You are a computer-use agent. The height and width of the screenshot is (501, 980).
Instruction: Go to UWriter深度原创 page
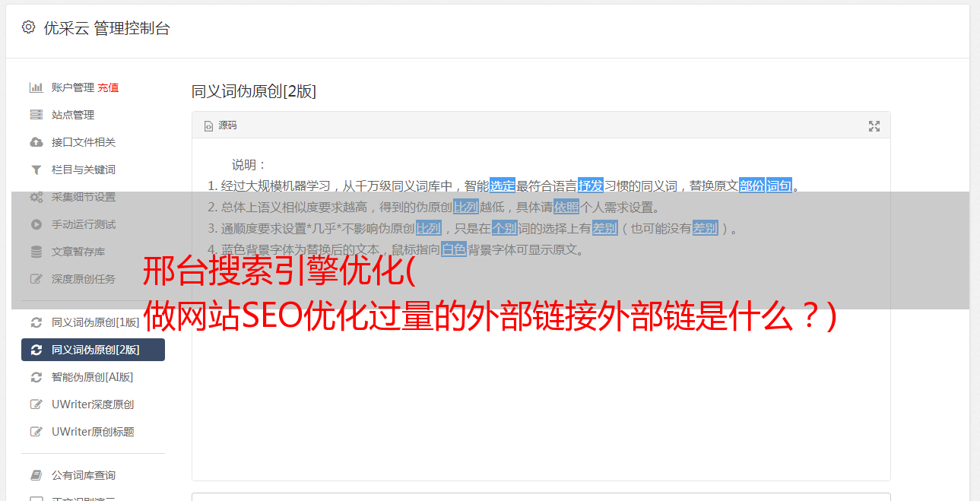point(93,404)
